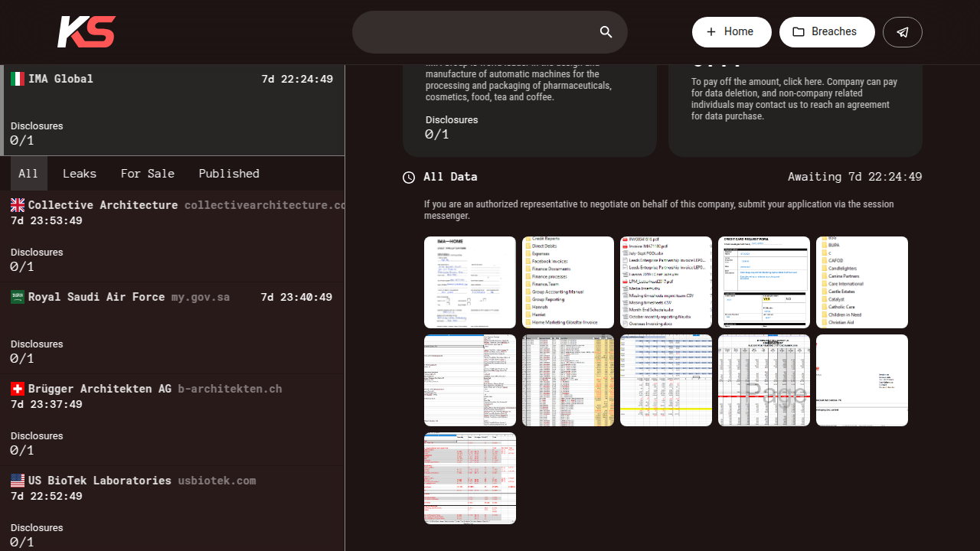This screenshot has height=551, width=980.
Task: Focus the search input field
Action: [475, 32]
